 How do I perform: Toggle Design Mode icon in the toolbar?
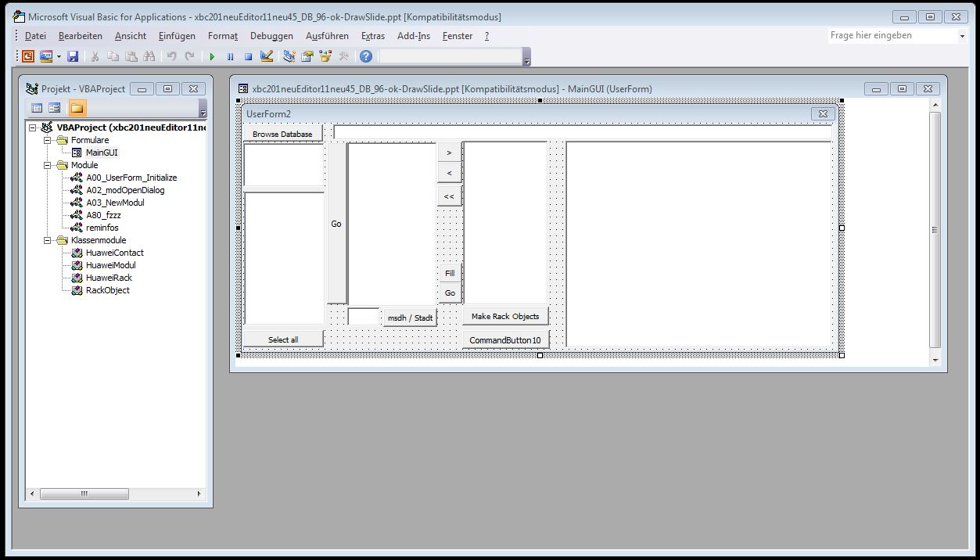tap(267, 56)
